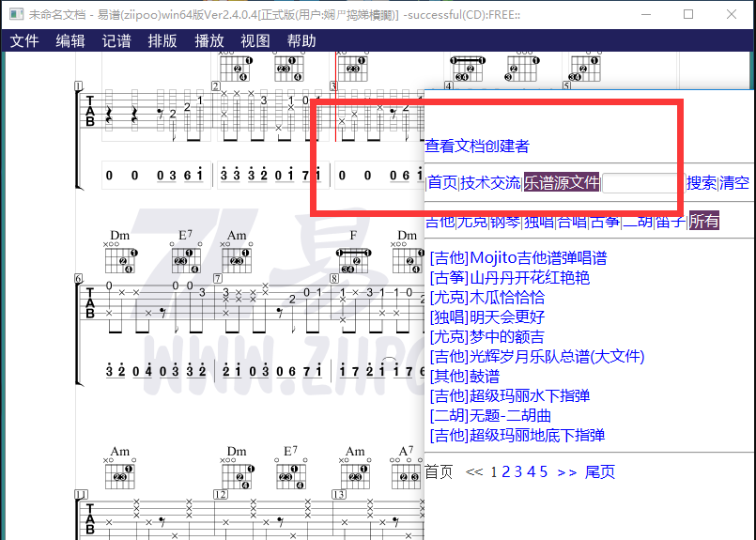
Task: Select the 乐谱源文件 tab
Action: (562, 182)
